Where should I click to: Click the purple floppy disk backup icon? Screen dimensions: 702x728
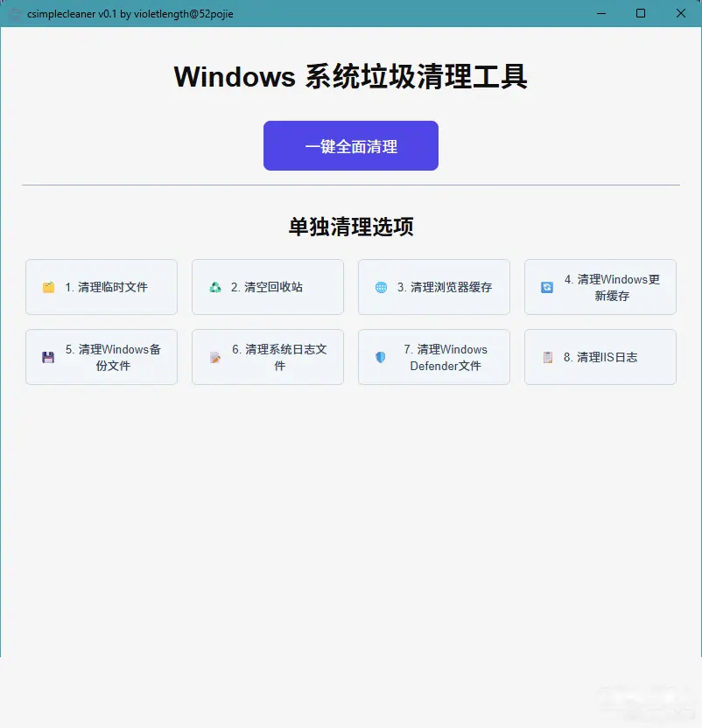pyautogui.click(x=48, y=357)
